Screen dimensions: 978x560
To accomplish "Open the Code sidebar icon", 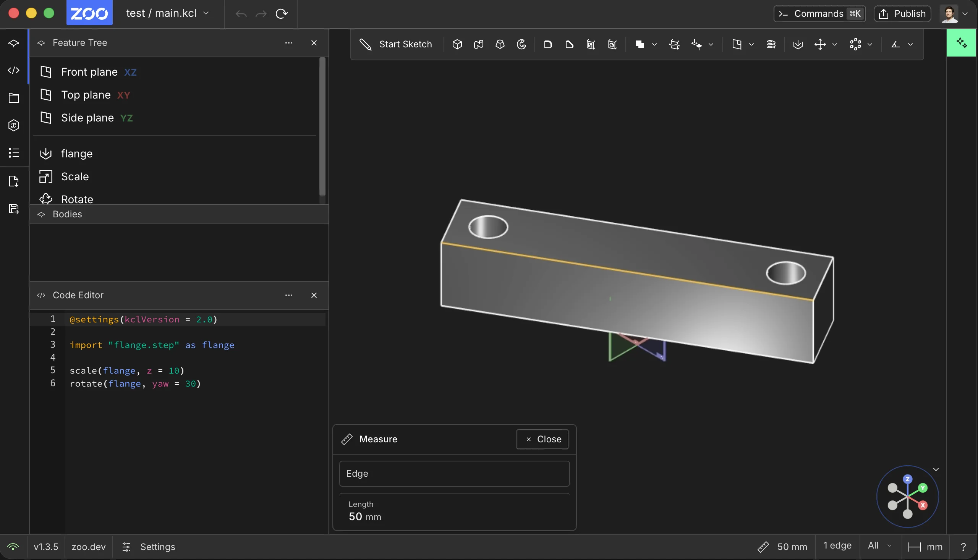I will coord(14,70).
